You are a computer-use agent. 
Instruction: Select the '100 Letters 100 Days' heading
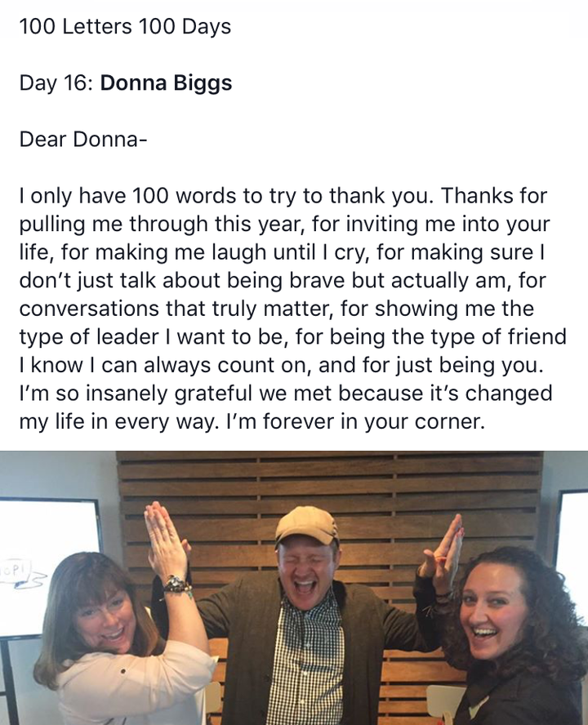pos(125,26)
